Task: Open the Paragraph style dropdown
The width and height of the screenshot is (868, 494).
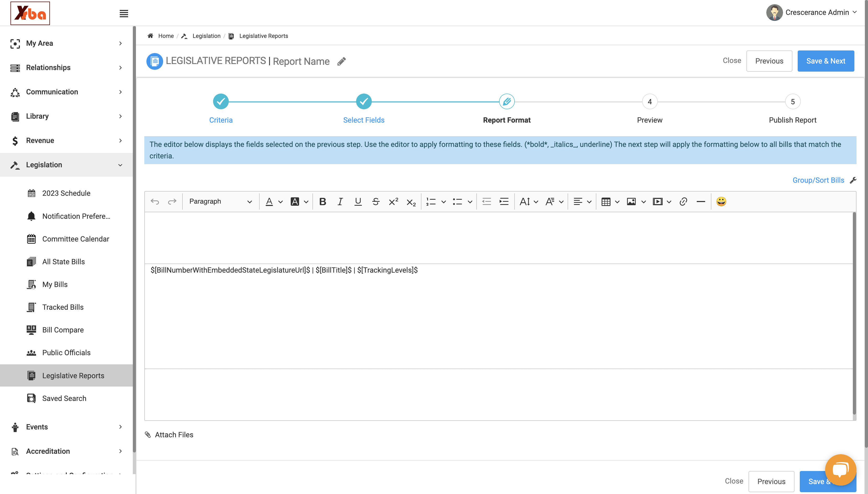Action: tap(221, 202)
